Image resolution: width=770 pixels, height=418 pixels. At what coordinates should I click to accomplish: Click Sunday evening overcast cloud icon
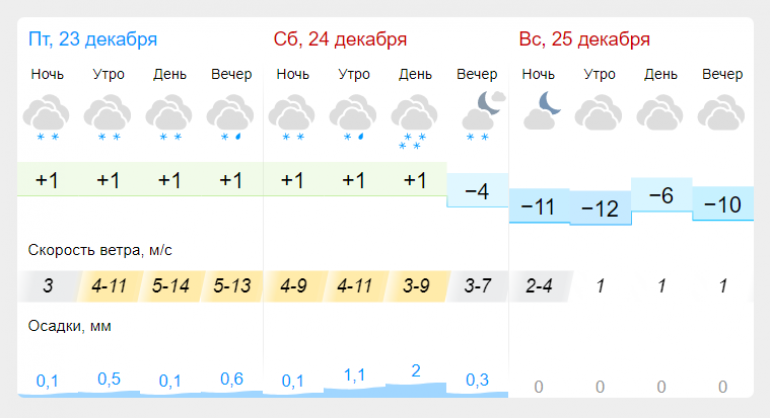click(x=721, y=112)
